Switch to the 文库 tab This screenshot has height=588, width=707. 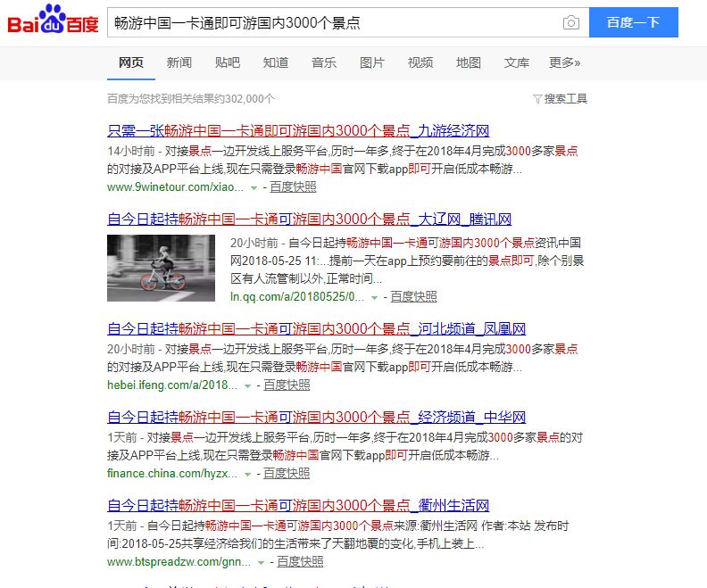tap(517, 62)
